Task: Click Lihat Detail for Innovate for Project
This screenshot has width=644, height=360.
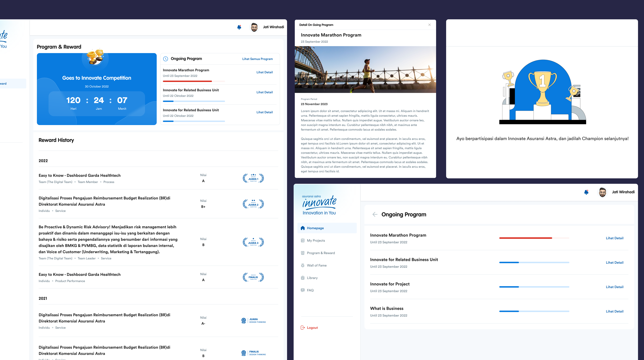Action: pyautogui.click(x=614, y=287)
